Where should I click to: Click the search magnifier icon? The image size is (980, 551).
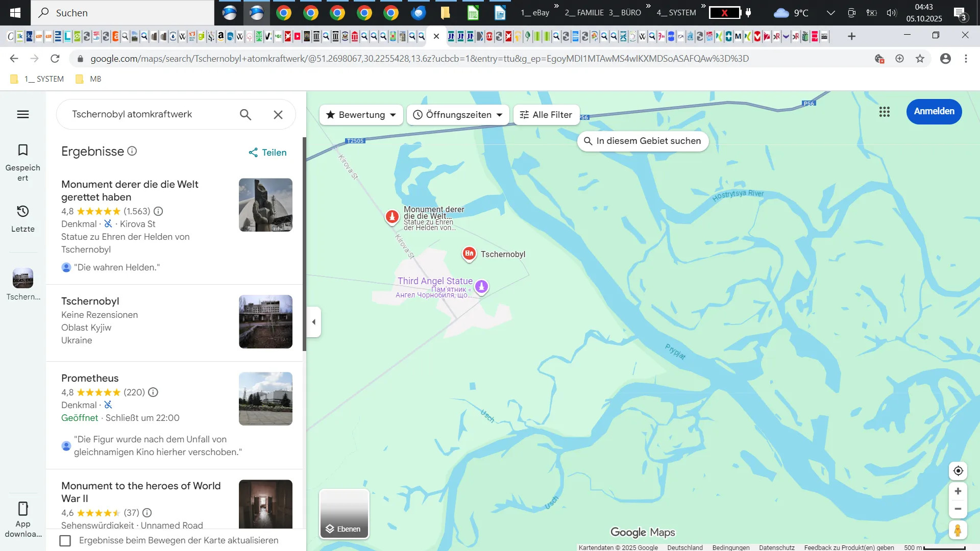tap(246, 115)
